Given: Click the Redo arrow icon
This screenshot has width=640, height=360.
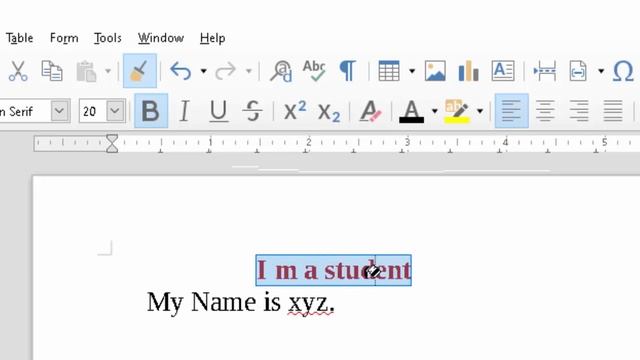Looking at the screenshot, I should pos(226,71).
